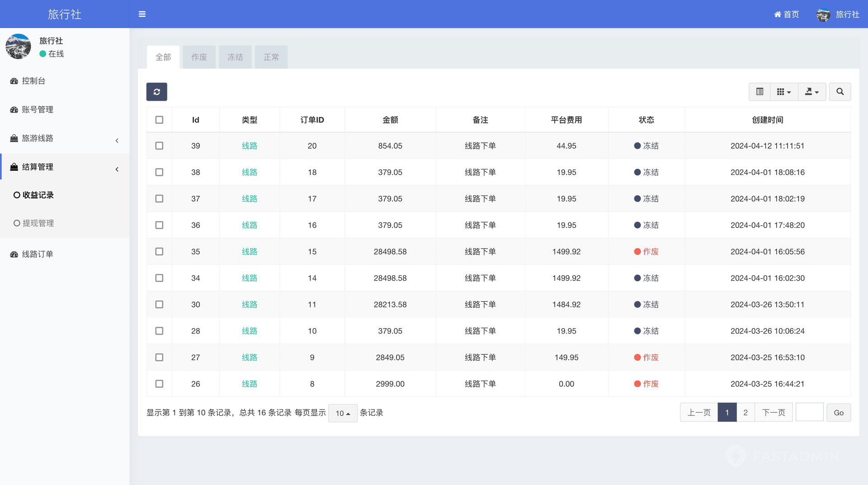Open the rows-per-page dropdown showing 10
This screenshot has width=868, height=485.
pyautogui.click(x=343, y=413)
